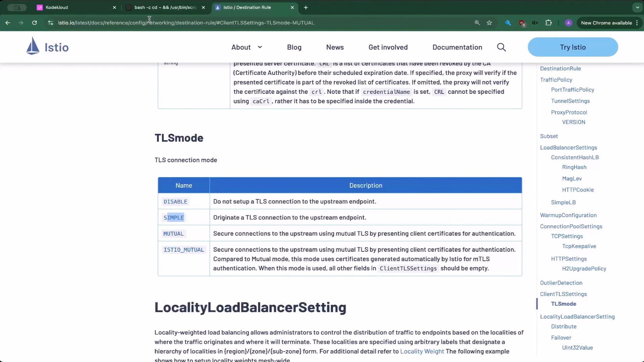Click the SIMPLE mode link in table
Viewport: 644px width, 362px height.
pos(174,218)
